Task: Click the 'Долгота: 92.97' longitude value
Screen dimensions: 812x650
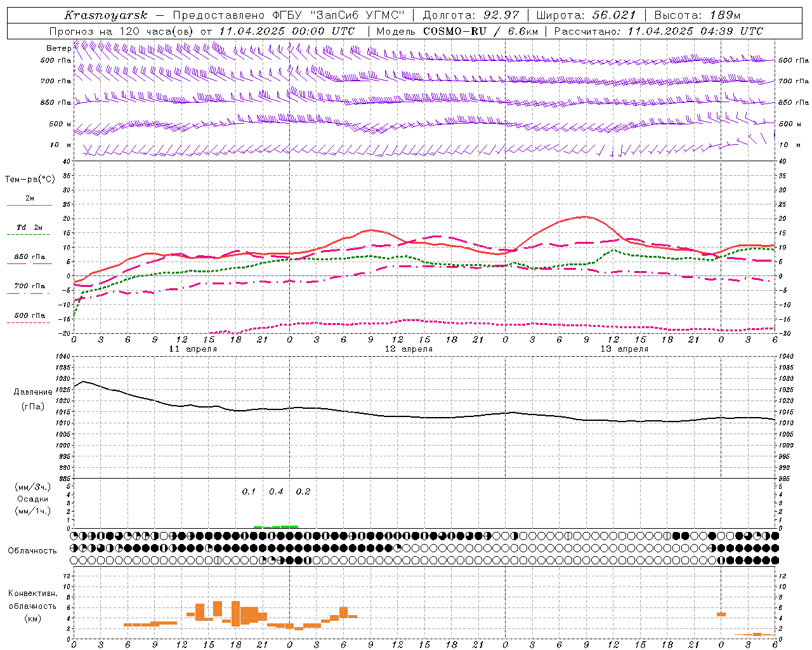Action: (471, 15)
